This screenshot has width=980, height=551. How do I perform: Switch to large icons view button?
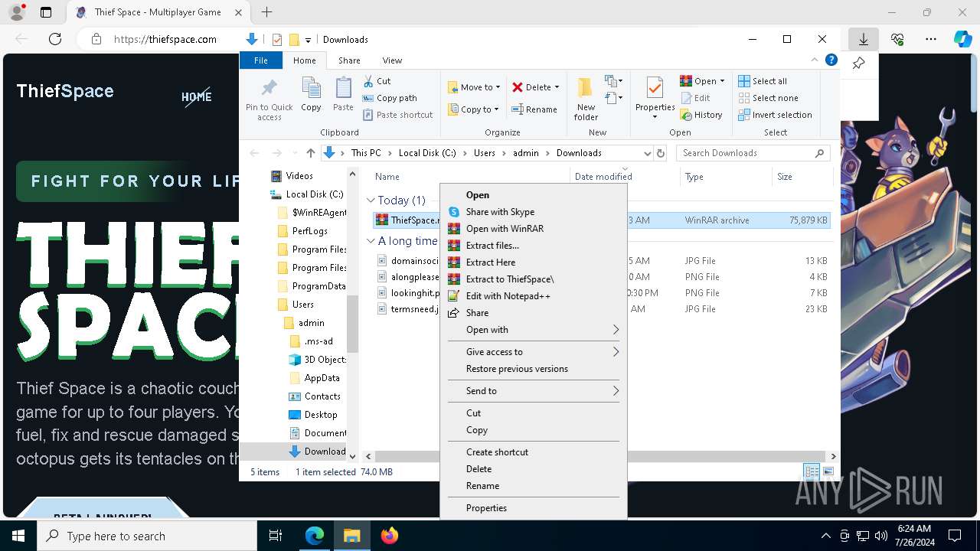point(828,472)
